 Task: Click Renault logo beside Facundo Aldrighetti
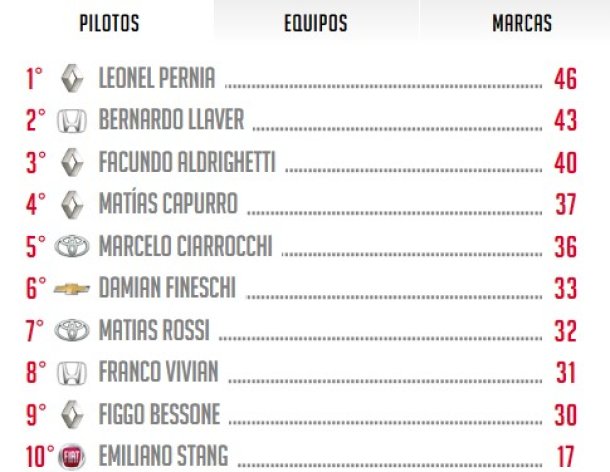click(72, 162)
